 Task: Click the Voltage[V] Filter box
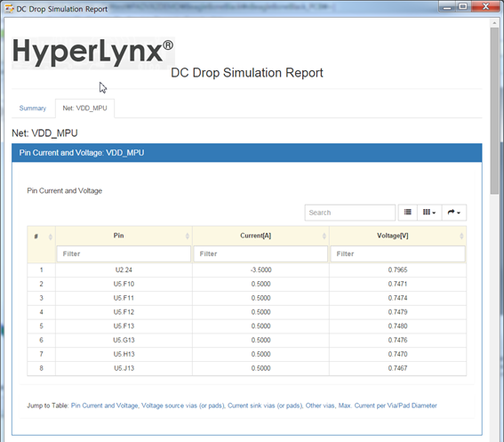[397, 253]
